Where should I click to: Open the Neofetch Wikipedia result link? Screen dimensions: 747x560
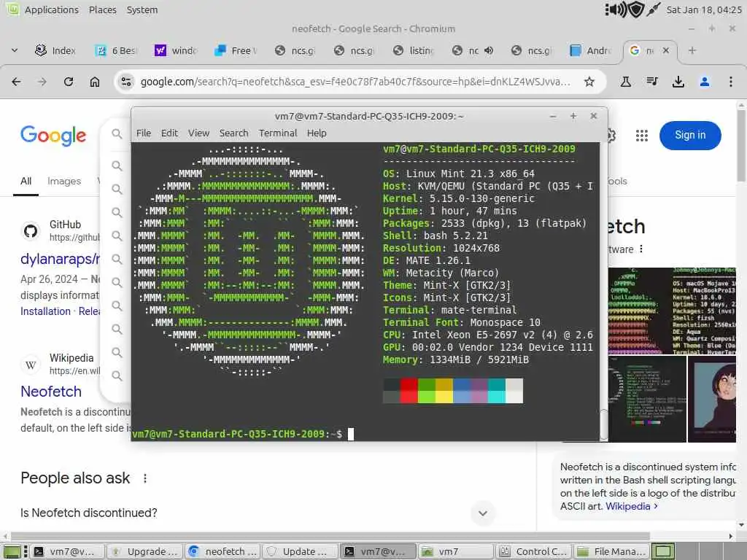pos(51,392)
